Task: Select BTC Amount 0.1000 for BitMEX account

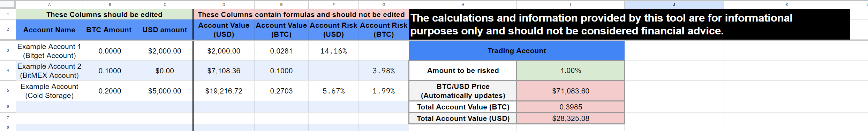Action: (110, 71)
